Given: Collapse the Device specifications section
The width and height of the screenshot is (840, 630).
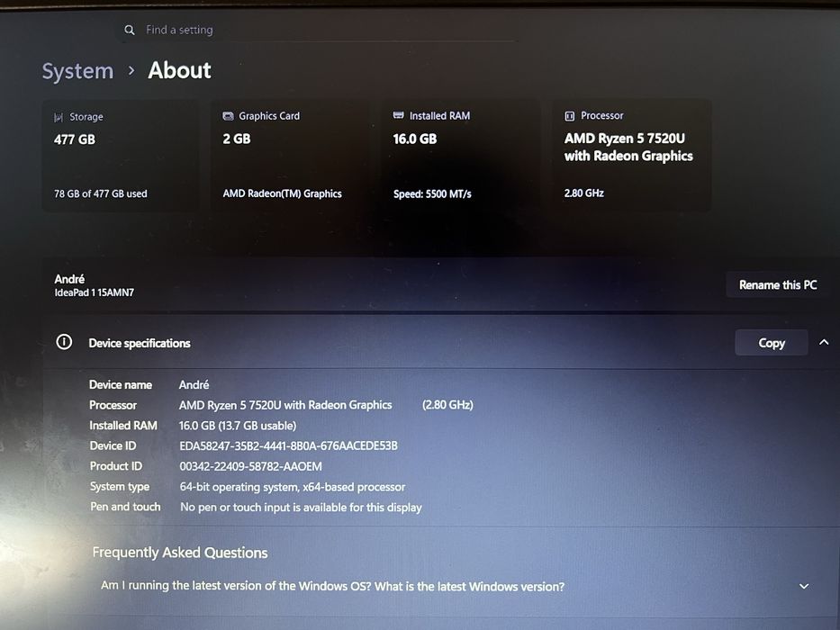Looking at the screenshot, I should tap(824, 342).
